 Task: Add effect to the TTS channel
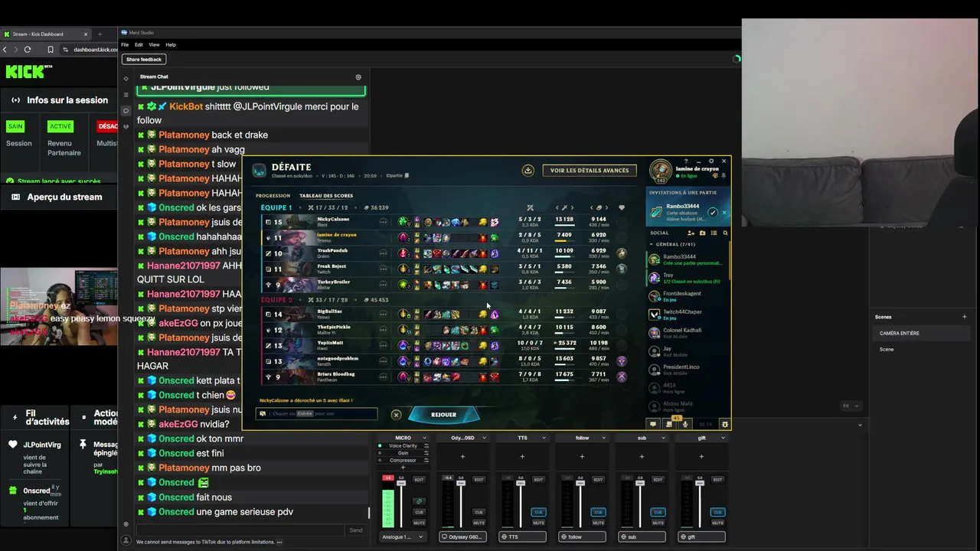point(522,457)
